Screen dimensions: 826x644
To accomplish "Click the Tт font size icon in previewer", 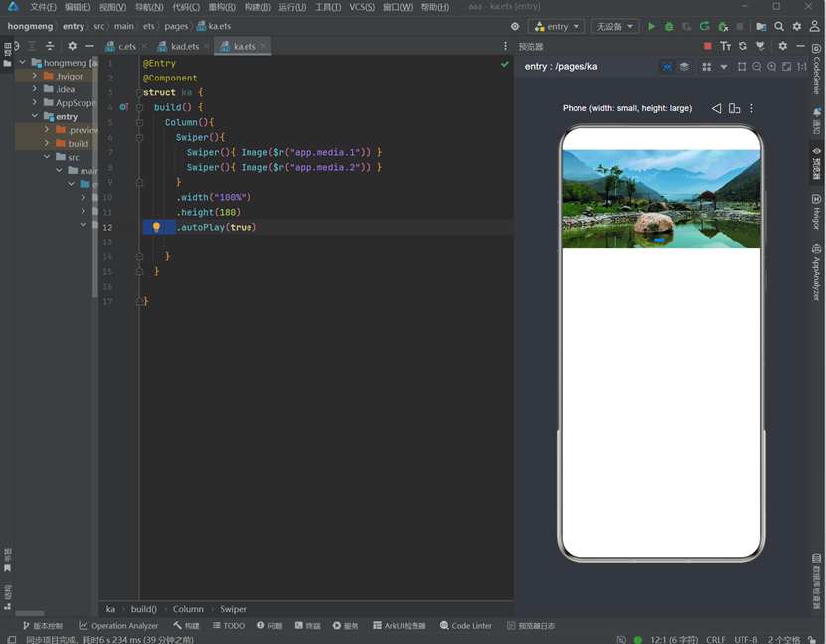I will tap(726, 46).
